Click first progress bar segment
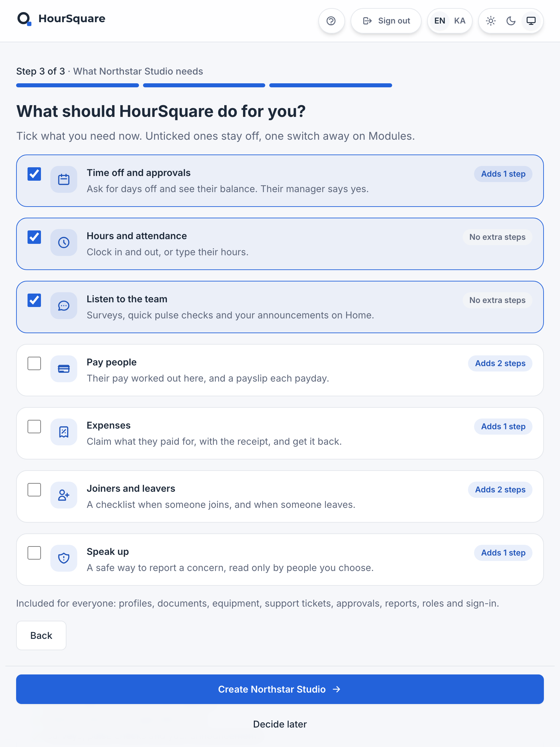 click(x=78, y=85)
